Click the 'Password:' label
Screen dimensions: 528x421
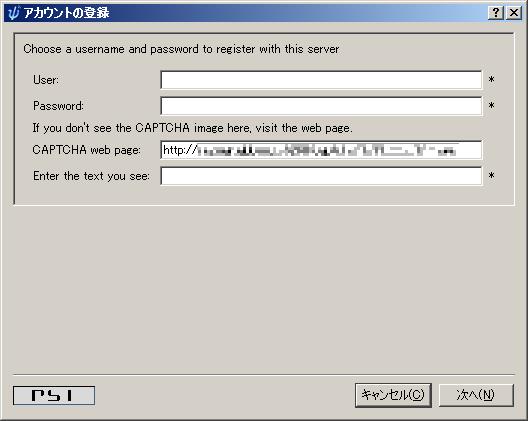58,106
